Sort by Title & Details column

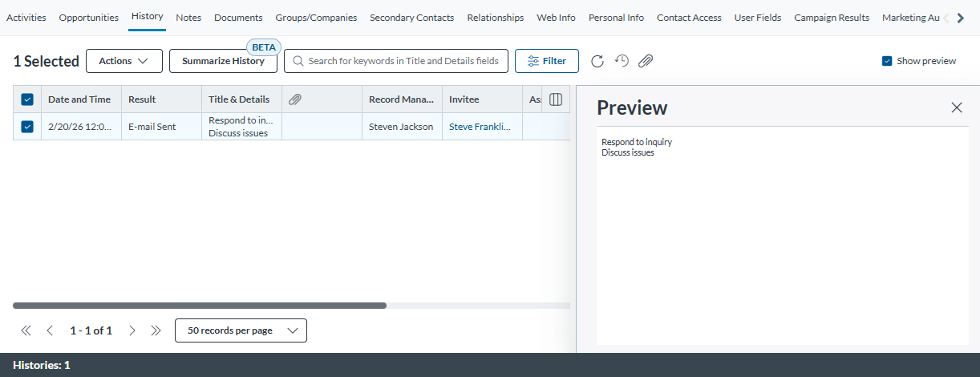[241, 99]
